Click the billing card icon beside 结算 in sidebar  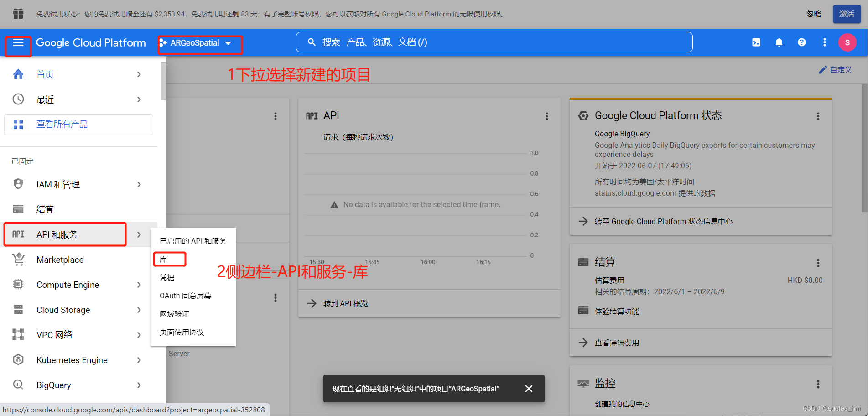coord(18,209)
